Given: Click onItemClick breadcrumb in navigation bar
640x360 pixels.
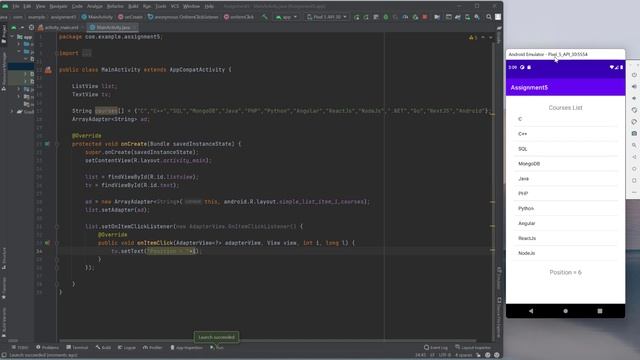Looking at the screenshot, I should [x=239, y=17].
